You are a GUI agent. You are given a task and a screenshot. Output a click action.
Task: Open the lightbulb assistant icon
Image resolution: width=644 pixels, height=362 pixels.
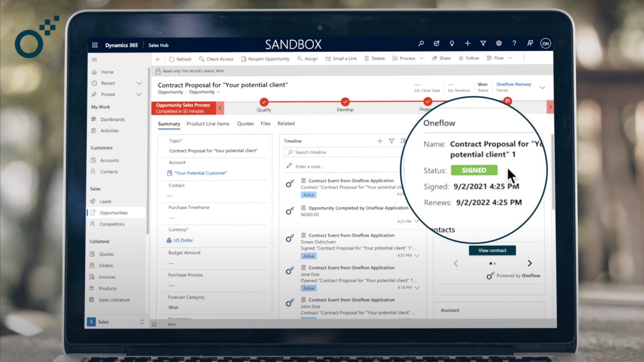[x=452, y=44]
